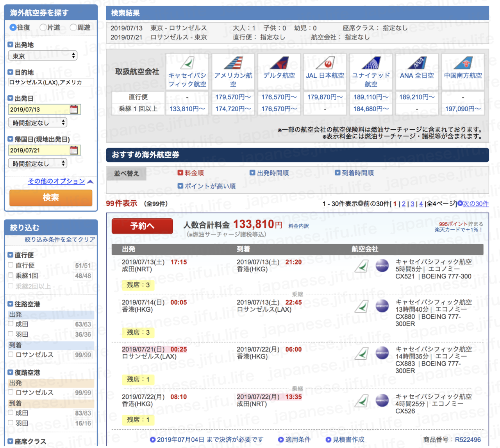
Task: Check 羽田 under outbound departure airports
Action: (11, 334)
